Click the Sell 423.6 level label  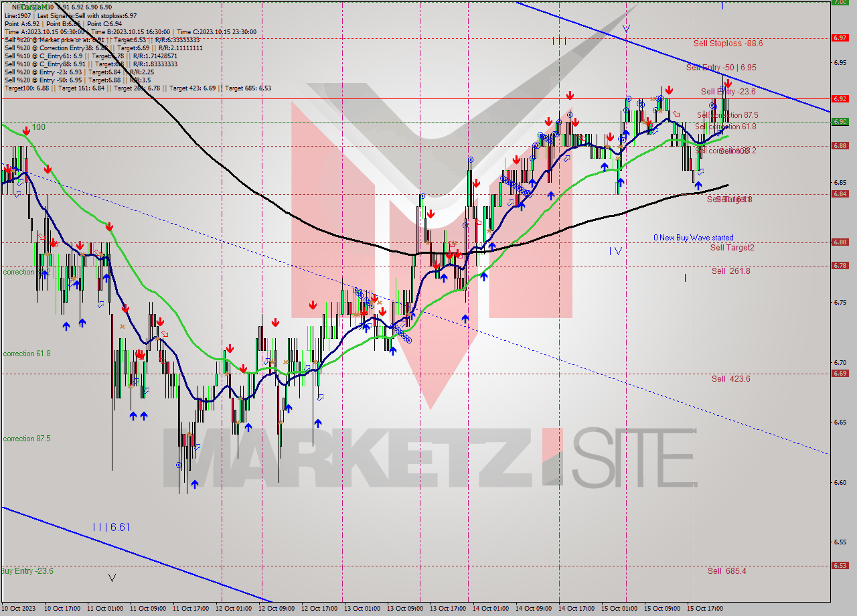pos(730,379)
